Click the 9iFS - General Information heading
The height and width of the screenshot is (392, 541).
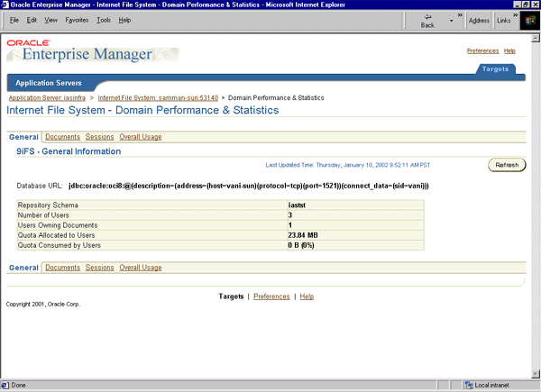coord(69,151)
